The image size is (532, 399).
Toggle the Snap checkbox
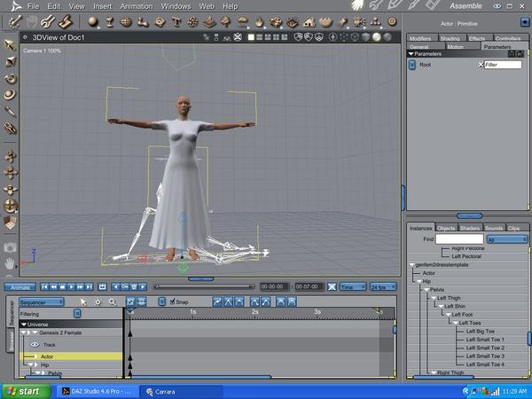(173, 301)
